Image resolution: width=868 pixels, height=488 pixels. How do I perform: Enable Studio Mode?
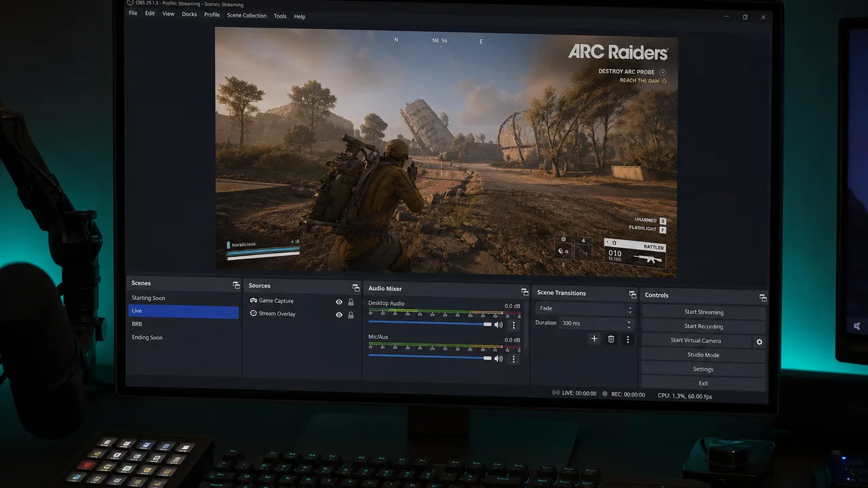tap(703, 355)
